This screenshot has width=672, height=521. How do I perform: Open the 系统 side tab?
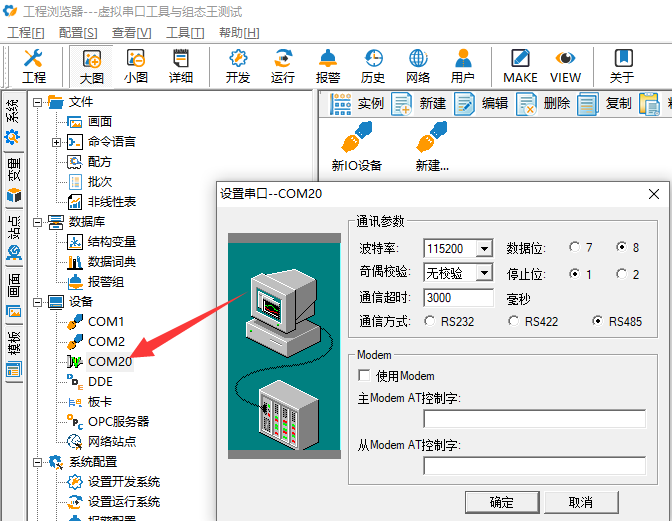tap(13, 121)
